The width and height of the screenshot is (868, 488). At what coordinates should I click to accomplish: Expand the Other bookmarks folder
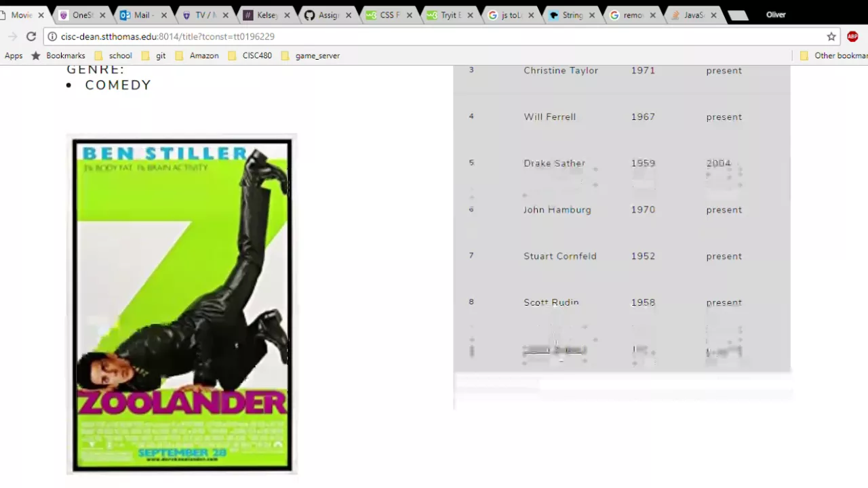[x=833, y=56]
